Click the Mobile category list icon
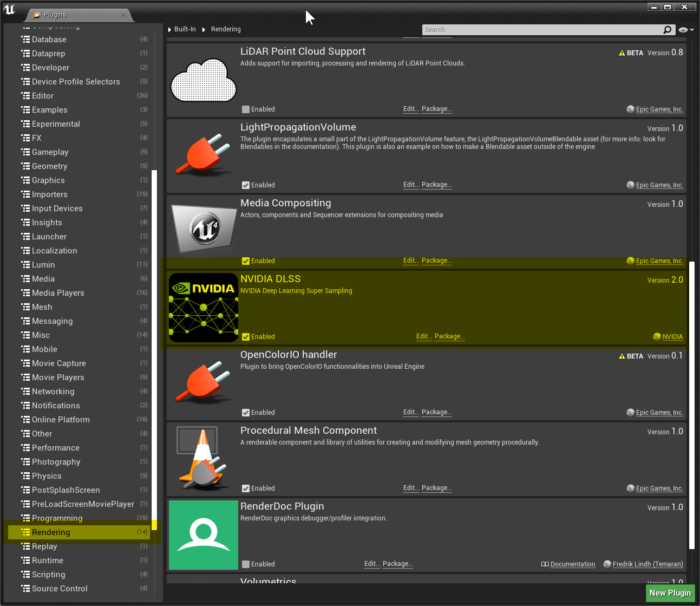The image size is (700, 606). pyautogui.click(x=25, y=349)
